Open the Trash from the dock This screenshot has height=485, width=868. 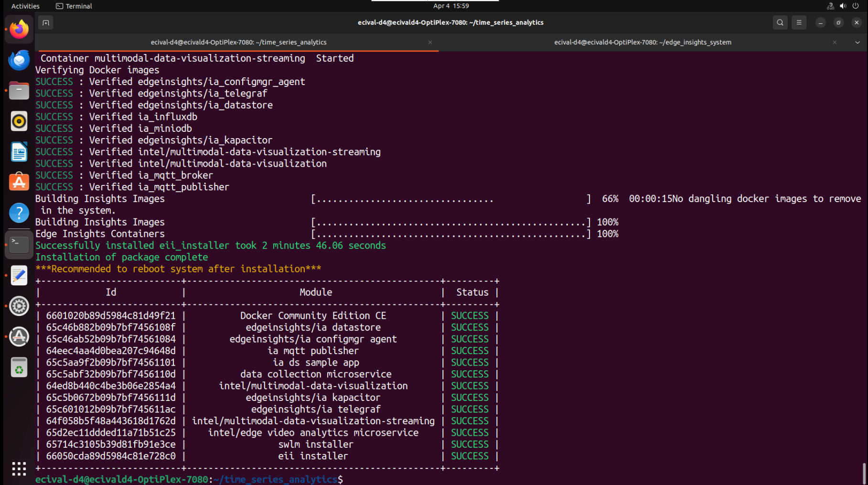click(x=19, y=367)
